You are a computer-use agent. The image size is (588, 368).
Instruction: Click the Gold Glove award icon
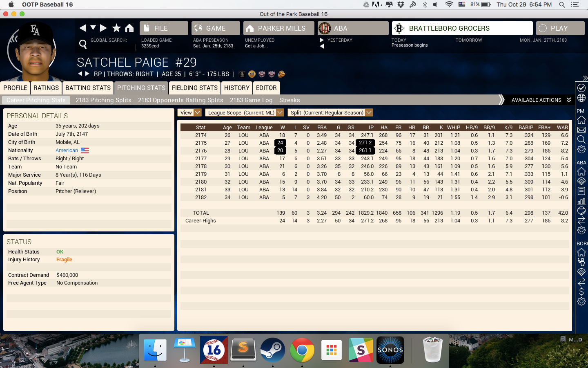coord(281,74)
